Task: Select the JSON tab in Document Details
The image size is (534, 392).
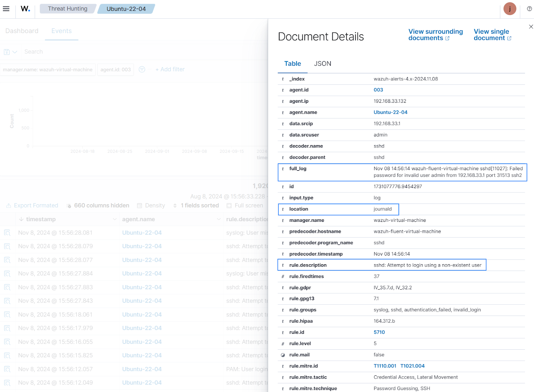Action: point(322,63)
